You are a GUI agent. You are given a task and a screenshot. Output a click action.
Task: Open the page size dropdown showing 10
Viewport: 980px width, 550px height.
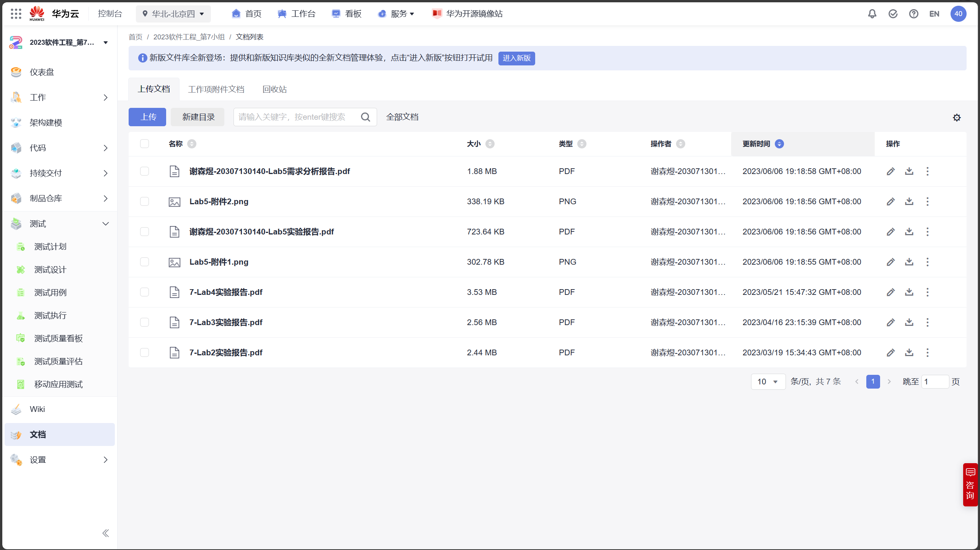point(768,382)
